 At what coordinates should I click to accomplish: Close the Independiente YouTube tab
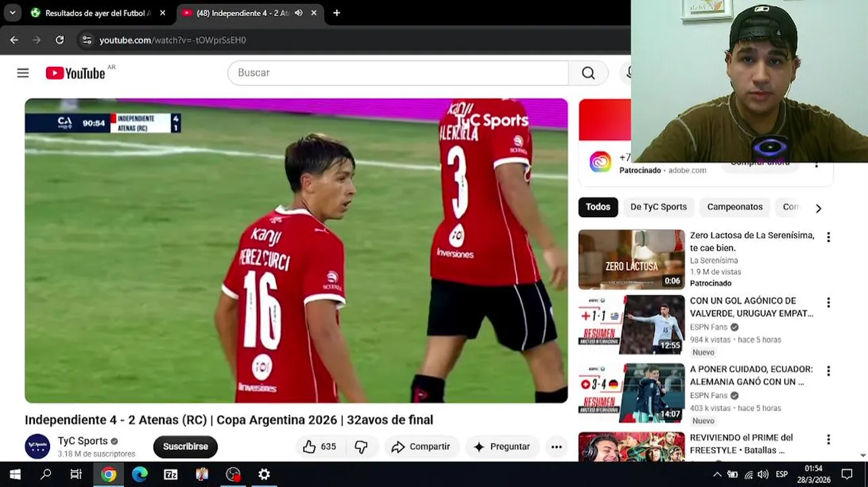click(314, 13)
